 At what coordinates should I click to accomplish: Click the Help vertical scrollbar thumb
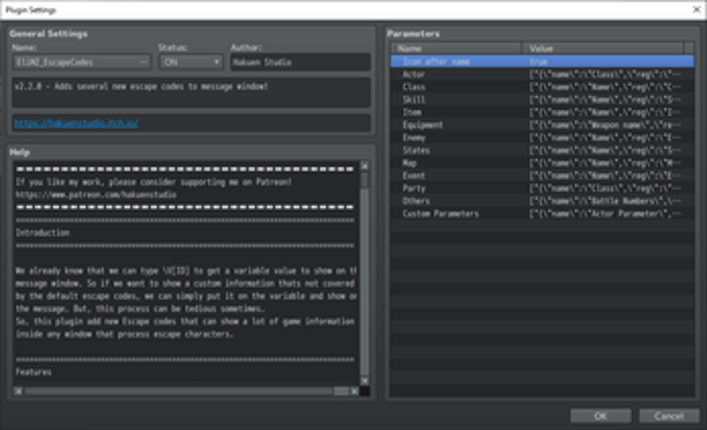pos(364,180)
